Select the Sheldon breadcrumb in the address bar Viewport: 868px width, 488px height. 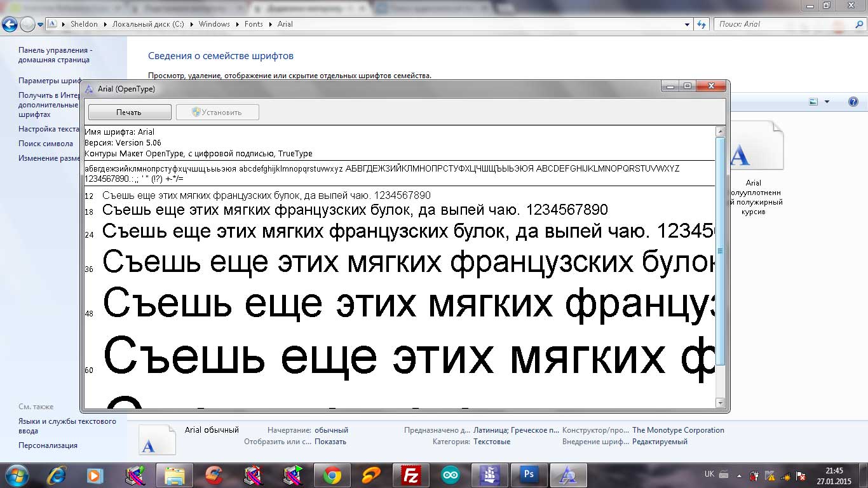click(x=84, y=24)
